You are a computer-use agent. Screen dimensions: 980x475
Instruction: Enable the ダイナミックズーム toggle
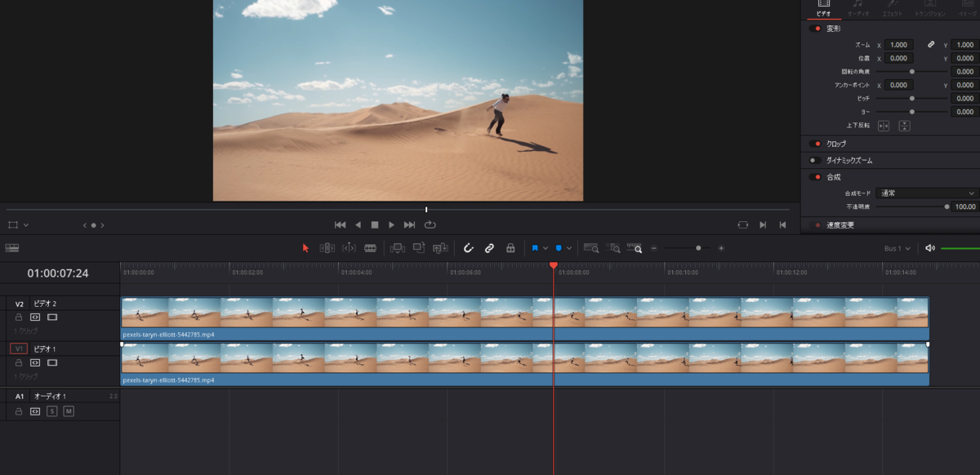coord(815,160)
